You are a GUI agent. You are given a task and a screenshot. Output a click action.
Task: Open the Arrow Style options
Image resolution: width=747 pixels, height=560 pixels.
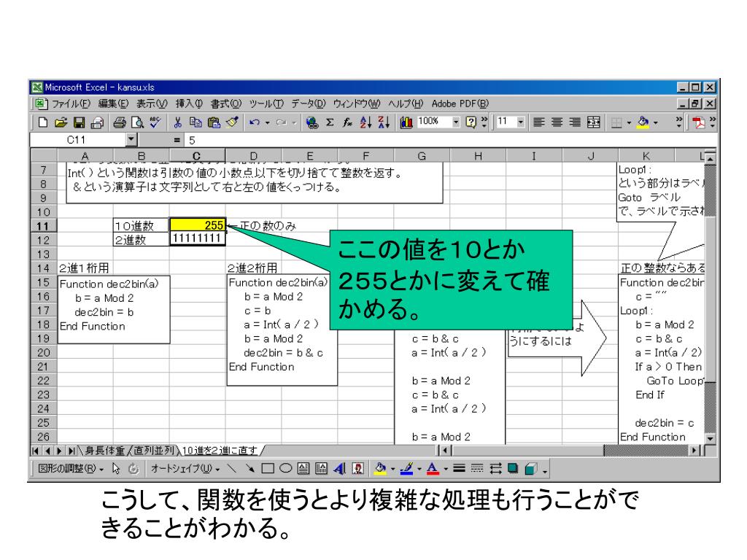[x=495, y=469]
